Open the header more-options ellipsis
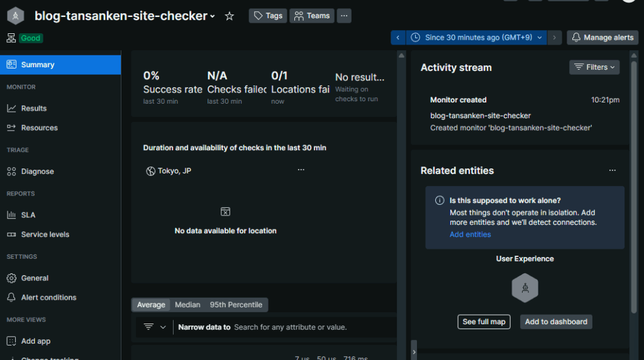644x360 pixels. (x=344, y=16)
